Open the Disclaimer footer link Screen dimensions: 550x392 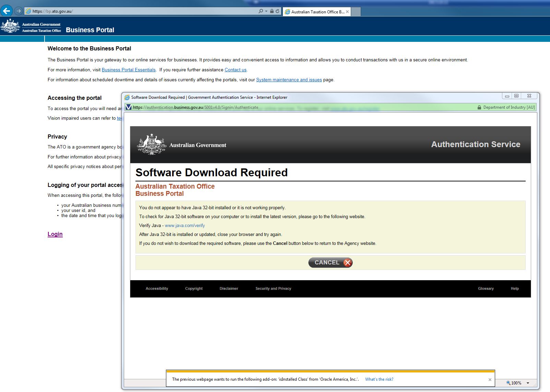tap(229, 288)
